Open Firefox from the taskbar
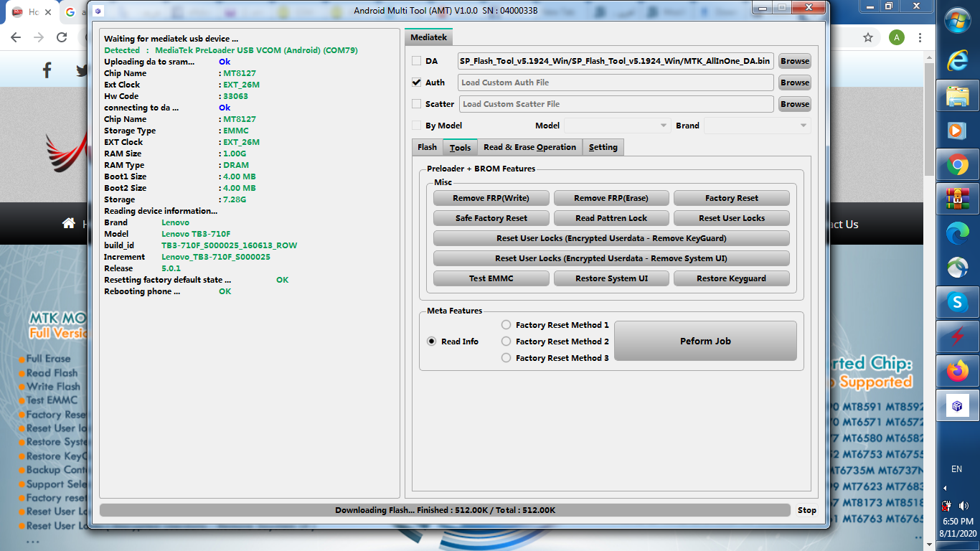980x551 pixels. (x=958, y=371)
